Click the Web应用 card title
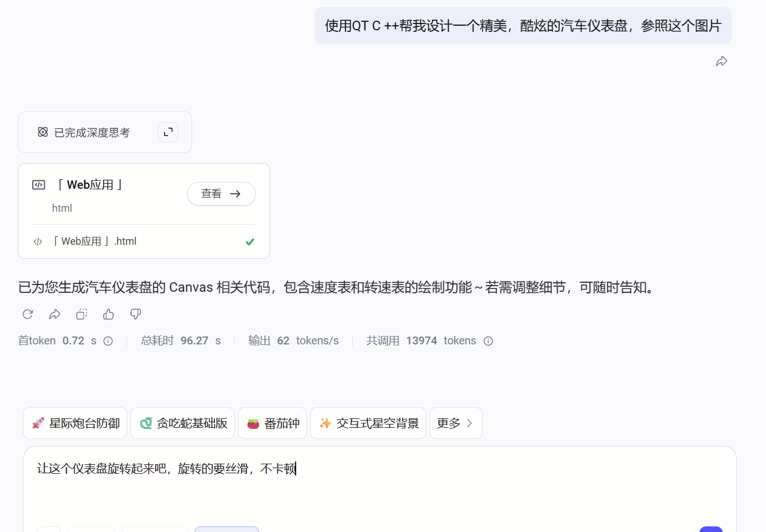766x532 pixels. tap(90, 185)
